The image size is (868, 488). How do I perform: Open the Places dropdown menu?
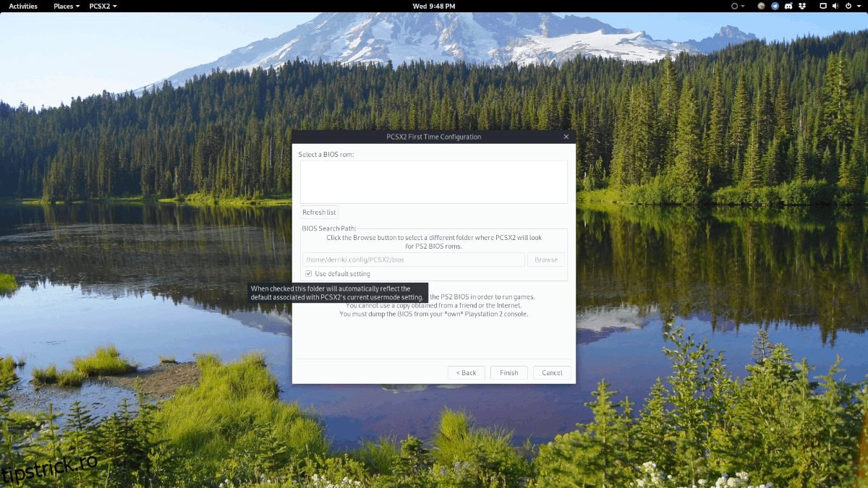point(67,6)
